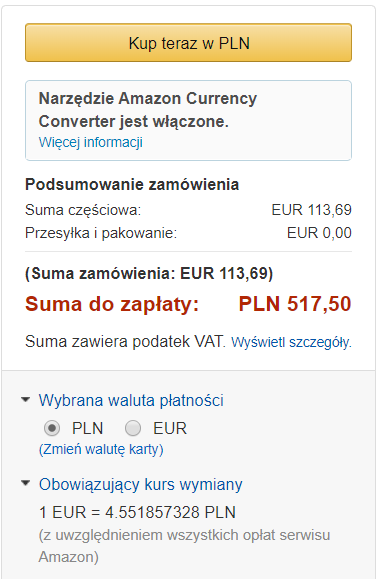The width and height of the screenshot is (381, 579).
Task: Click the payment total 'PLN 517,50'
Action: [x=295, y=304]
